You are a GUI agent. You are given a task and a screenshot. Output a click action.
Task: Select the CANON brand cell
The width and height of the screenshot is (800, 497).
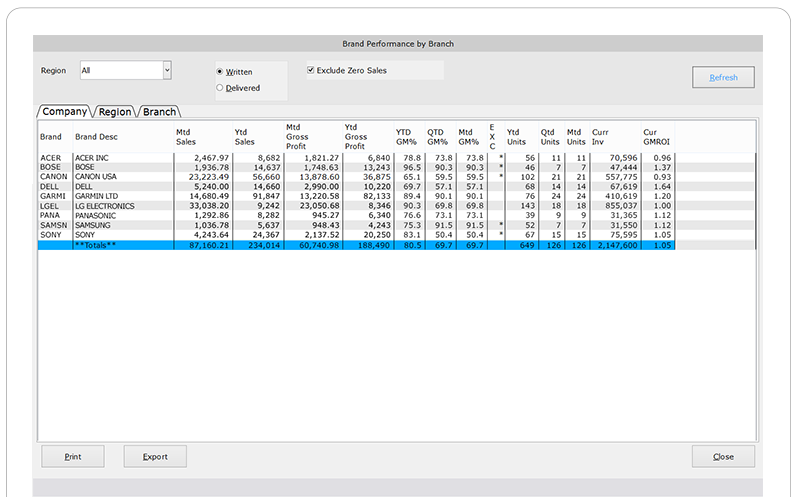[x=54, y=177]
